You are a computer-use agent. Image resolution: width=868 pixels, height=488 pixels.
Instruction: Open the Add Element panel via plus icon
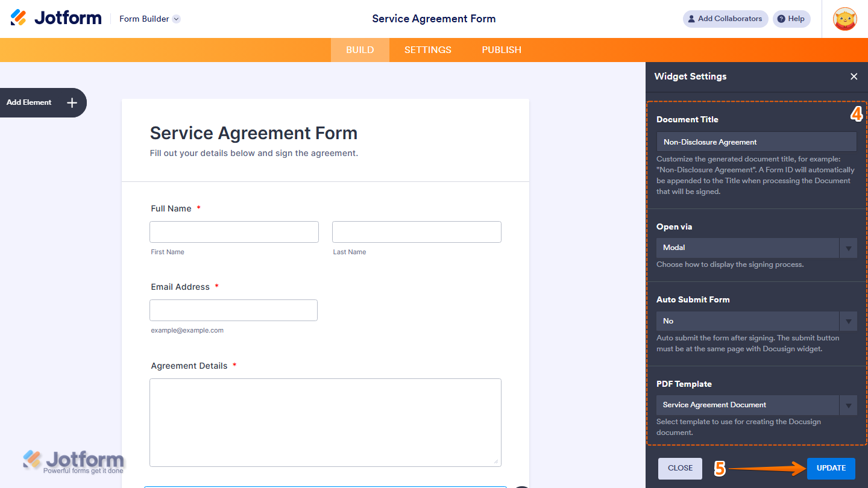(x=71, y=102)
